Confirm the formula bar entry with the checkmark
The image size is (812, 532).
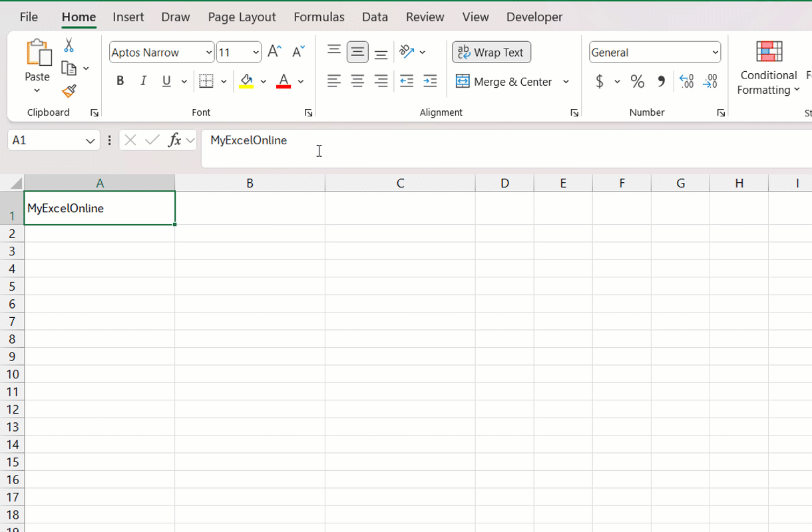[x=152, y=140]
